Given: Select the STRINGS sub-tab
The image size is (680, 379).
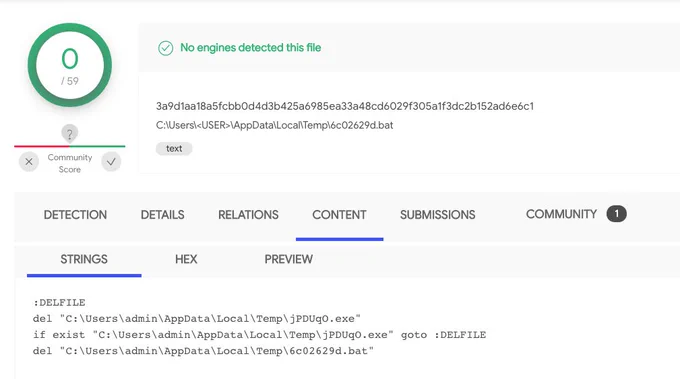Looking at the screenshot, I should pyautogui.click(x=84, y=259).
